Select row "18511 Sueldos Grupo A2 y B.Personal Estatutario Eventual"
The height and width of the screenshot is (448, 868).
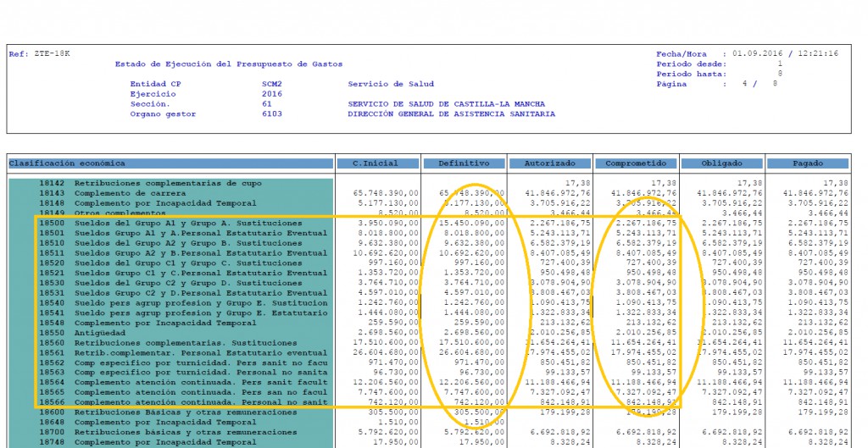pos(430,252)
